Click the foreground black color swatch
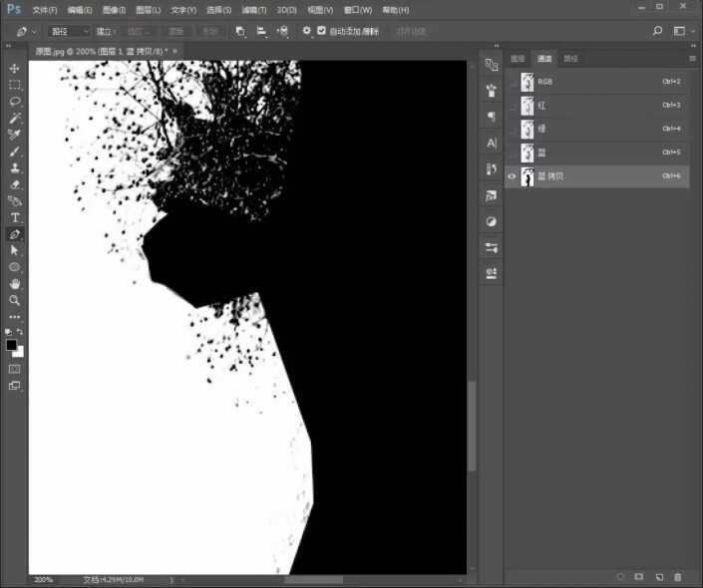Viewport: 703px width, 588px height. [x=12, y=345]
